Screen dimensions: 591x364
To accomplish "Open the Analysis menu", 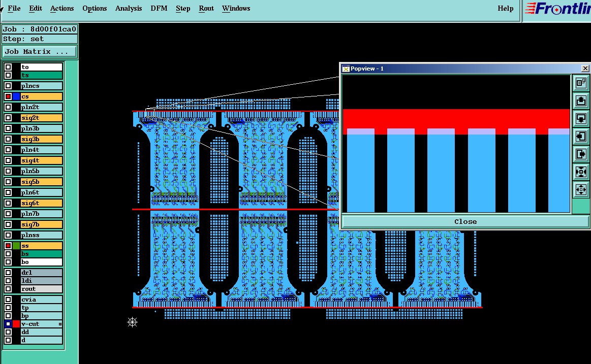I will click(129, 8).
